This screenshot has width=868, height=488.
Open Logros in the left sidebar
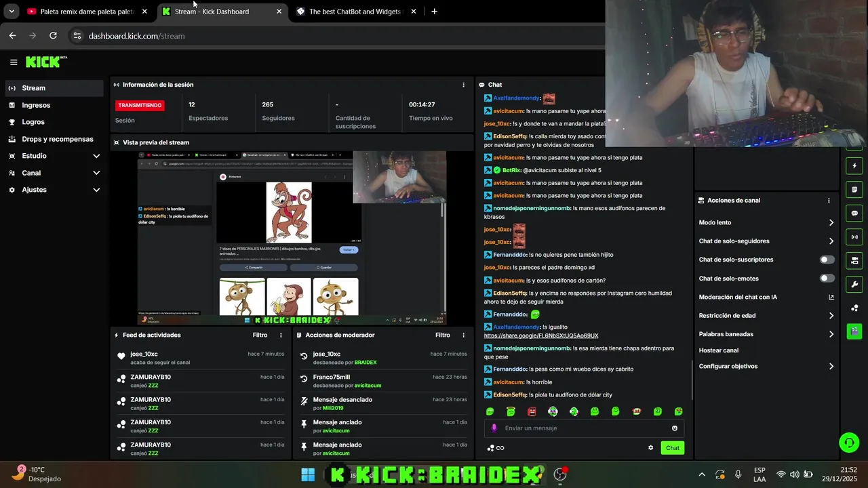click(x=54, y=122)
